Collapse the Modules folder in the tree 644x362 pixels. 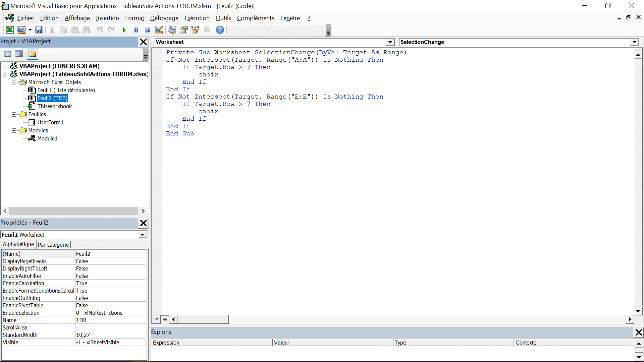coord(14,130)
